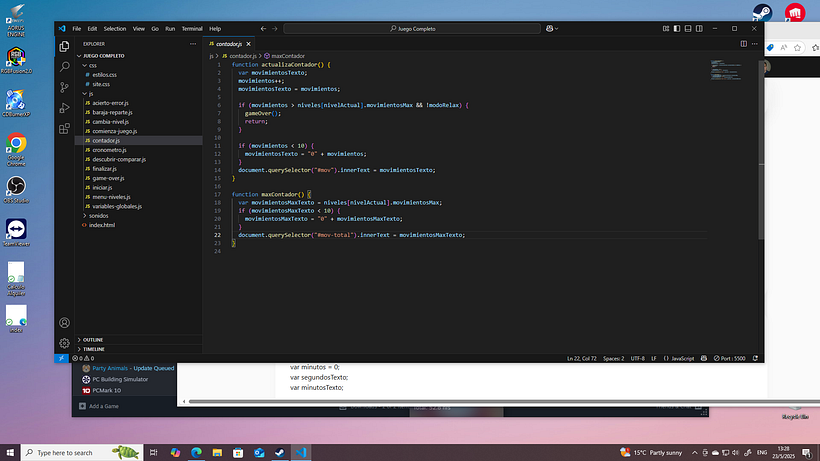This screenshot has height=461, width=820.
Task: Close the contador.js editor tab
Action: 248,44
